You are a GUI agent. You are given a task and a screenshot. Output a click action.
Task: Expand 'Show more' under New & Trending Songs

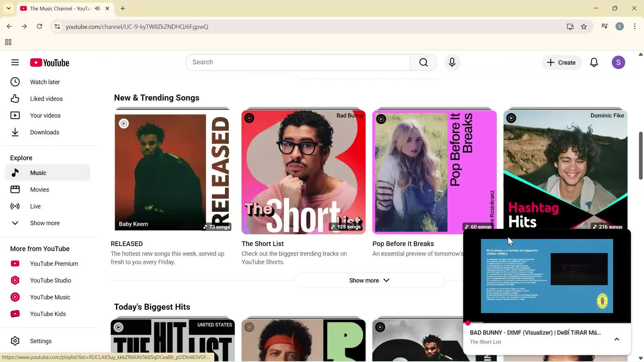(x=369, y=280)
